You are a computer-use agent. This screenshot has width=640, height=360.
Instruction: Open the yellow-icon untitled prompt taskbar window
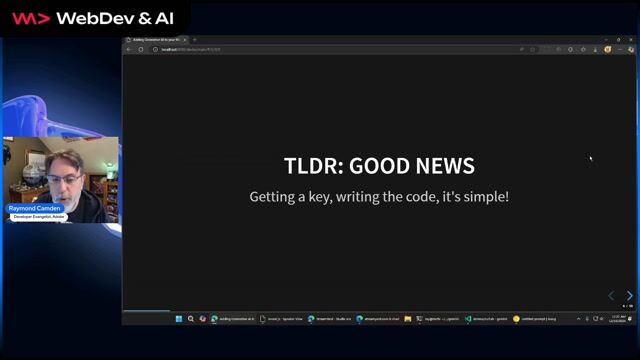(536, 319)
